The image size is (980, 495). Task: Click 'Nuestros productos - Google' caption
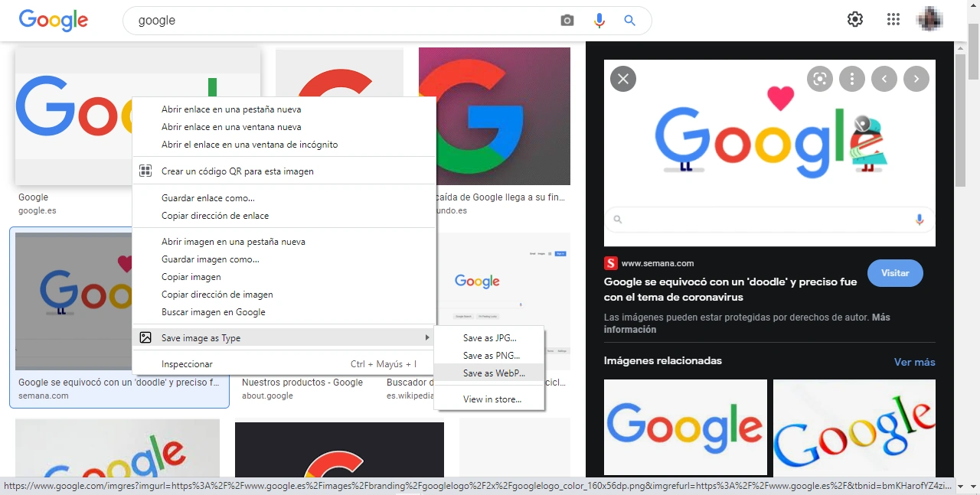pyautogui.click(x=302, y=383)
